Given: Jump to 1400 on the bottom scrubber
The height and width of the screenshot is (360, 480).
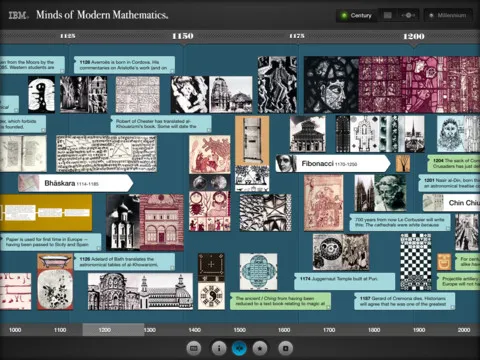Looking at the screenshot, I should tap(195, 330).
